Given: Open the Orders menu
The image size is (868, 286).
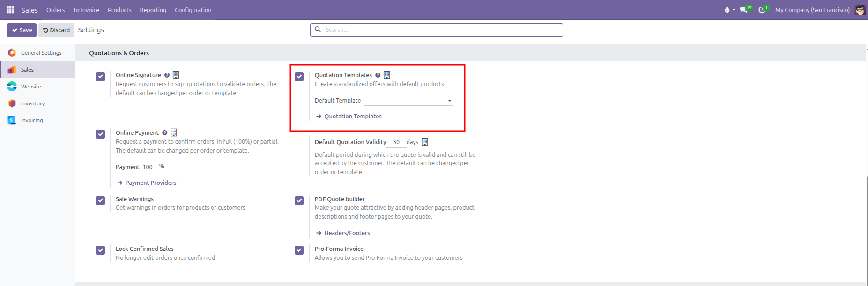Looking at the screenshot, I should click(56, 10).
